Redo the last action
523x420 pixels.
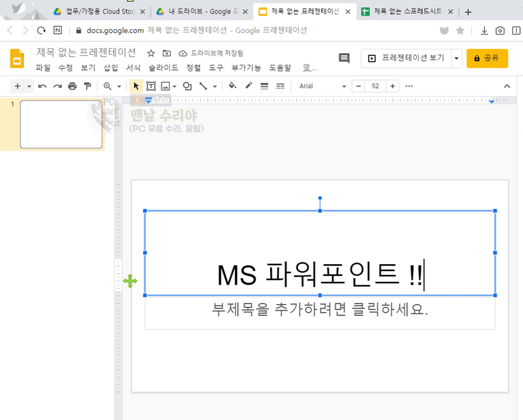(57, 86)
